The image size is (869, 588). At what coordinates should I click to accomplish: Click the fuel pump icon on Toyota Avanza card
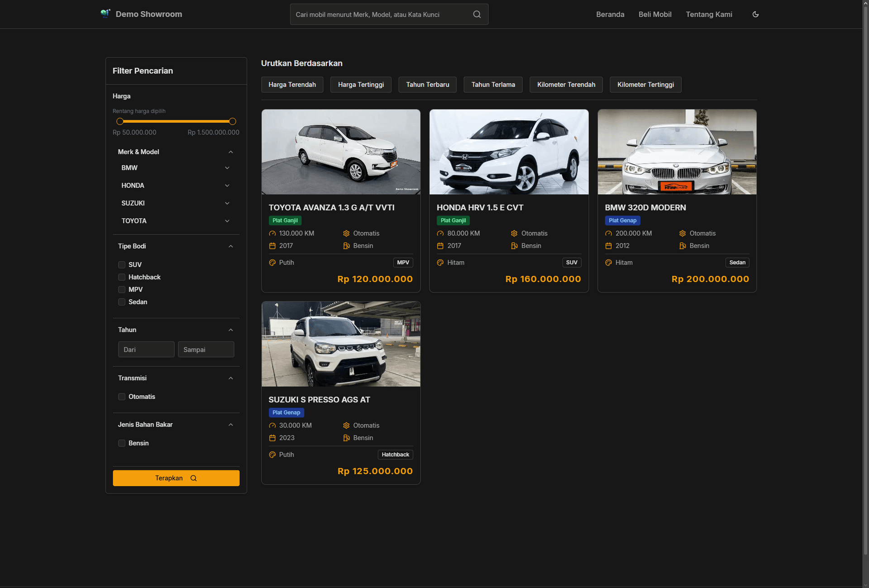click(346, 246)
